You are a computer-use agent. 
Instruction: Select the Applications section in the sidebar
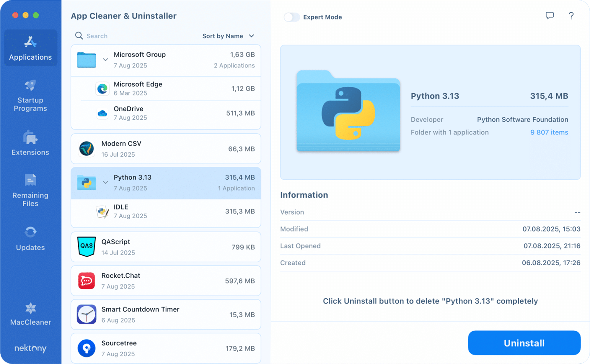tap(30, 48)
